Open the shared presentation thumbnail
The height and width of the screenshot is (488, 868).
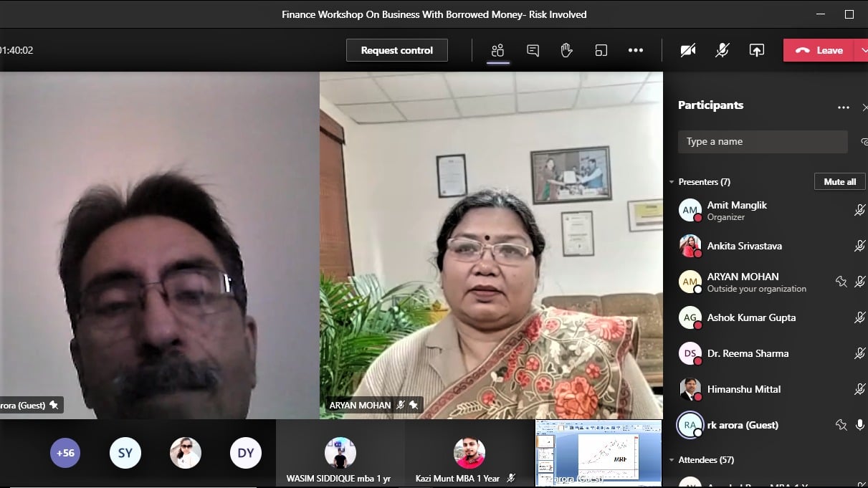598,453
